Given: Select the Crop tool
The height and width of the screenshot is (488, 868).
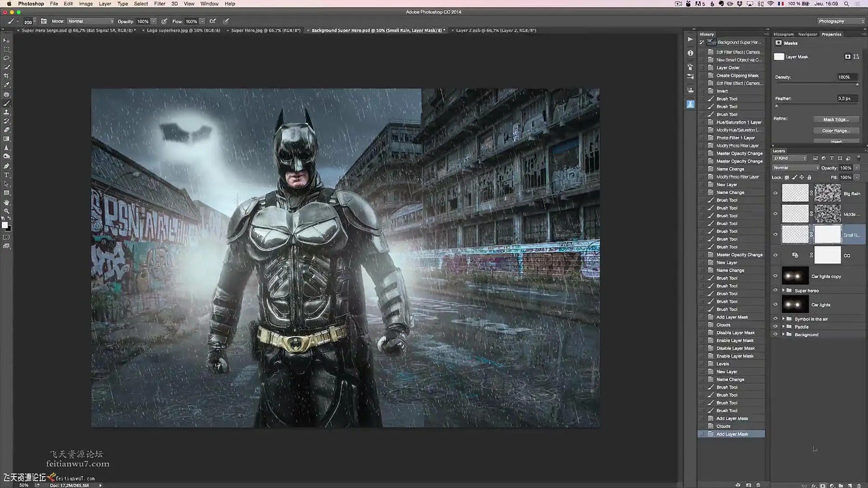Looking at the screenshot, I should [6, 76].
